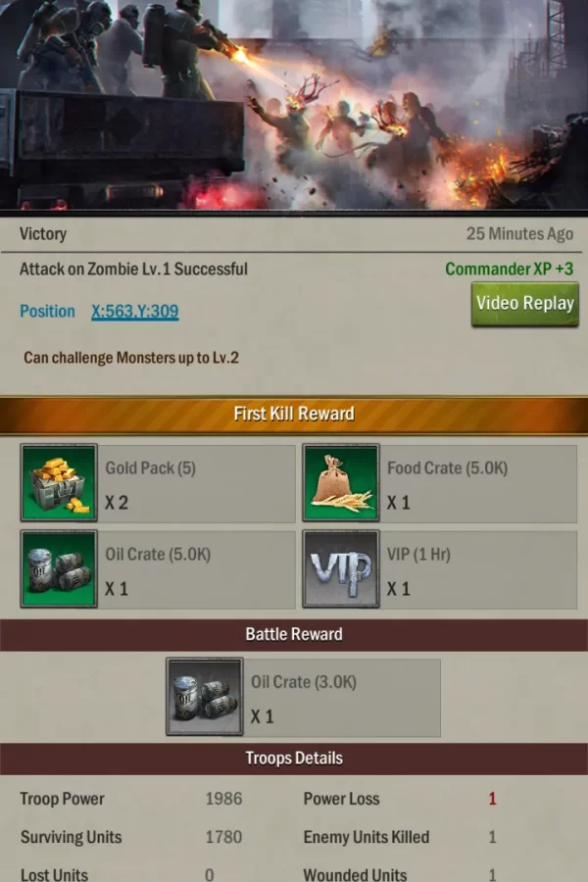The image size is (588, 882).
Task: Click the Victory title text
Action: tap(43, 234)
